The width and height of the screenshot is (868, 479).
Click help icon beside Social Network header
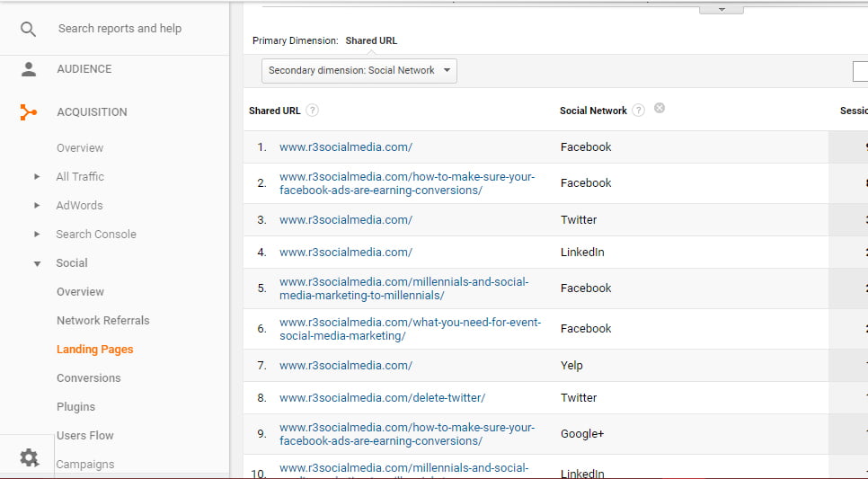pos(638,111)
